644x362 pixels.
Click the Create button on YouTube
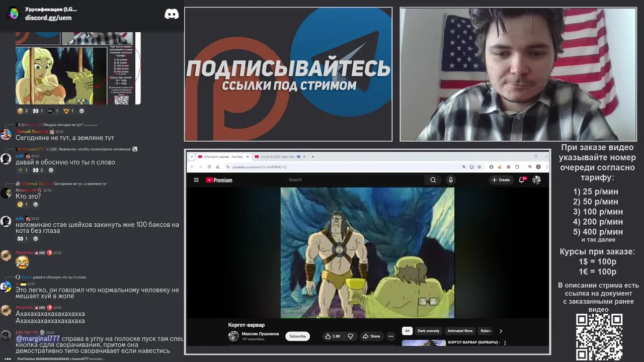tap(501, 180)
